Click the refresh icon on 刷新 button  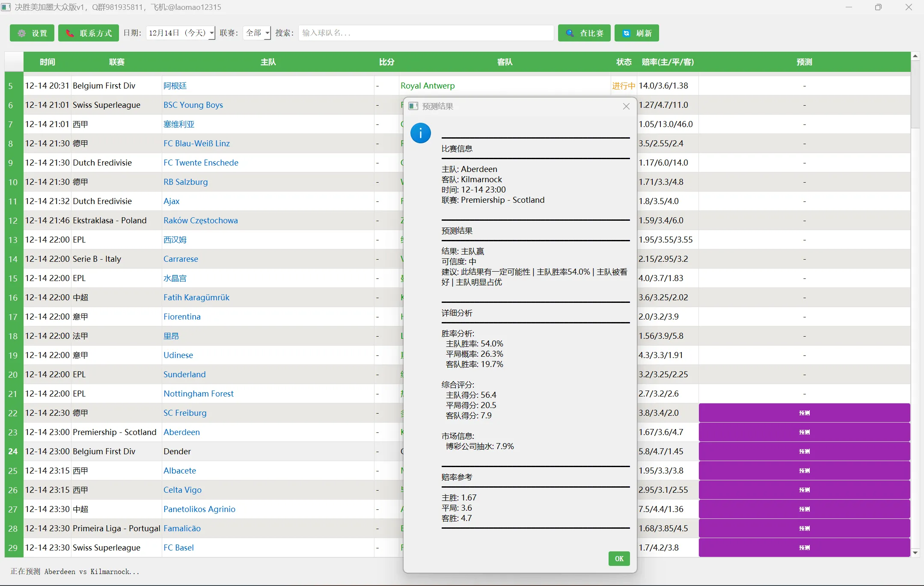pos(626,33)
